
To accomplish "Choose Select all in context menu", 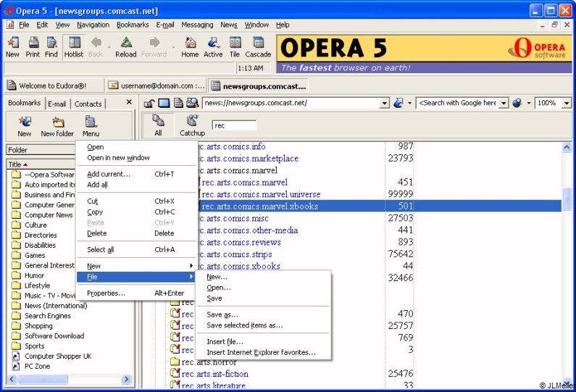I will click(136, 249).
